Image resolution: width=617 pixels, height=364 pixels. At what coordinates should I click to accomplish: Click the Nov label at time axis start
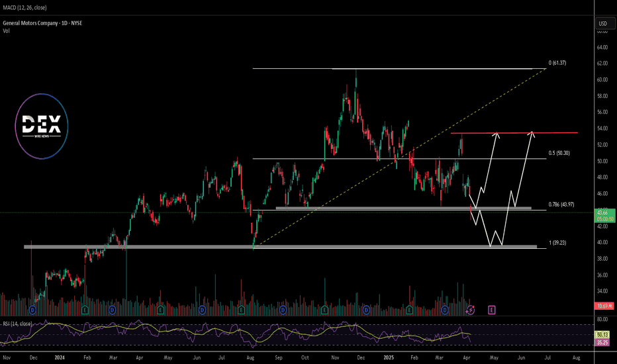tap(7, 357)
